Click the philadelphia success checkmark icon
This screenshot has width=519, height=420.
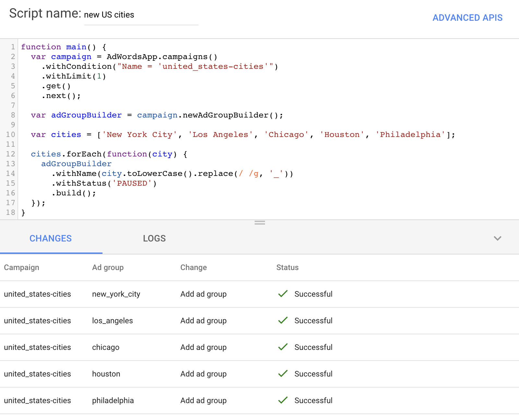click(283, 400)
